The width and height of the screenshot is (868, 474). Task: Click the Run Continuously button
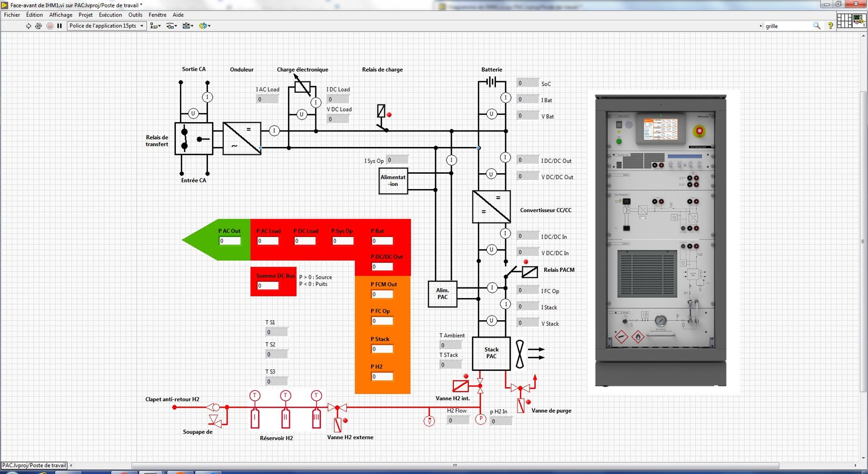tap(38, 26)
